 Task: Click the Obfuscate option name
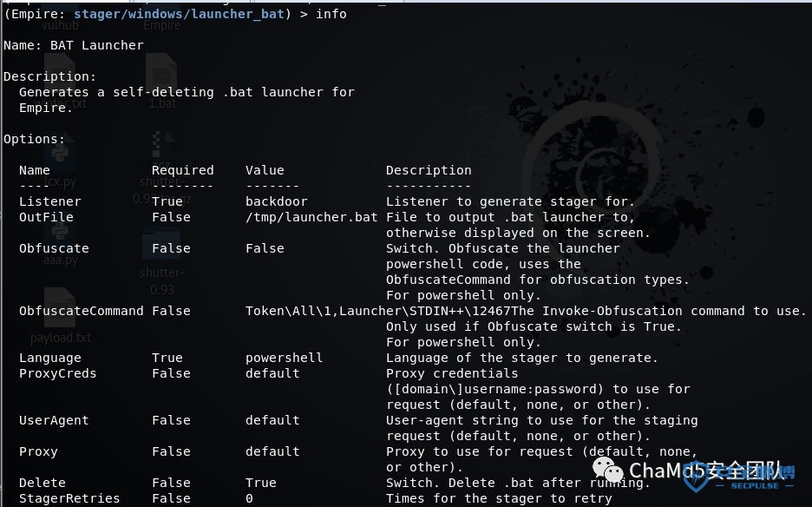pyautogui.click(x=54, y=248)
